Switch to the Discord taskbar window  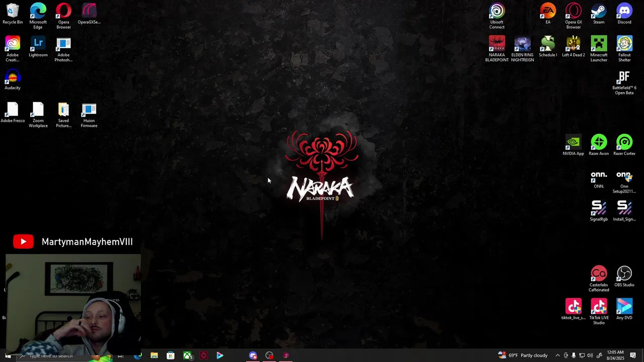click(x=253, y=355)
